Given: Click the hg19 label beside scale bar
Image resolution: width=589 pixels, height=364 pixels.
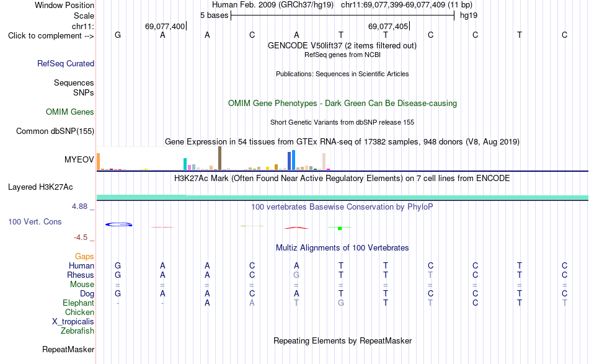Looking at the screenshot, I should 469,16.
